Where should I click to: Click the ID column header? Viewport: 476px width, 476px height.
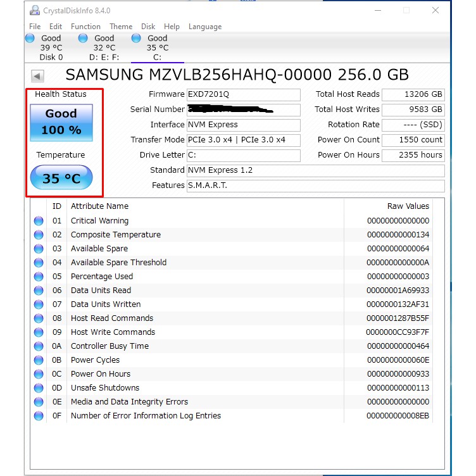(57, 206)
